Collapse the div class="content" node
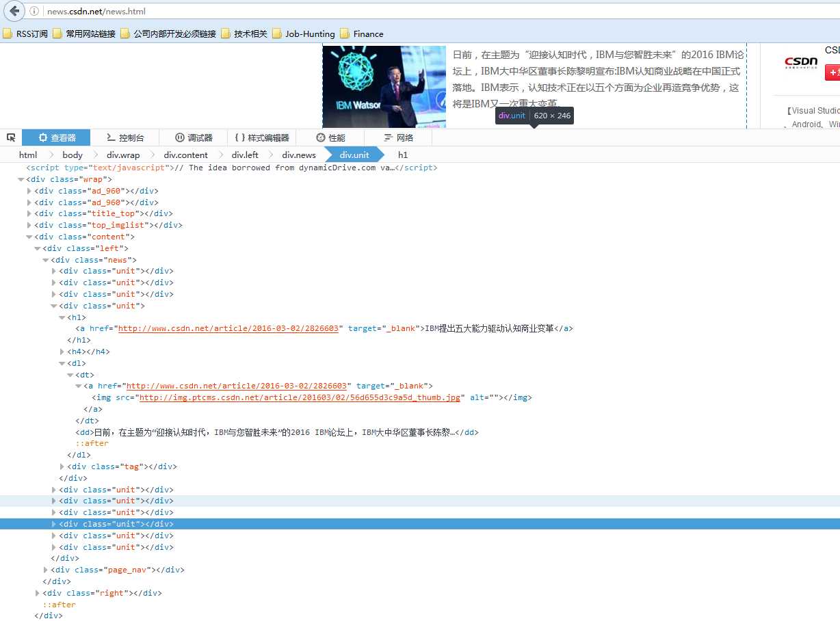The image size is (840, 621). (29, 237)
